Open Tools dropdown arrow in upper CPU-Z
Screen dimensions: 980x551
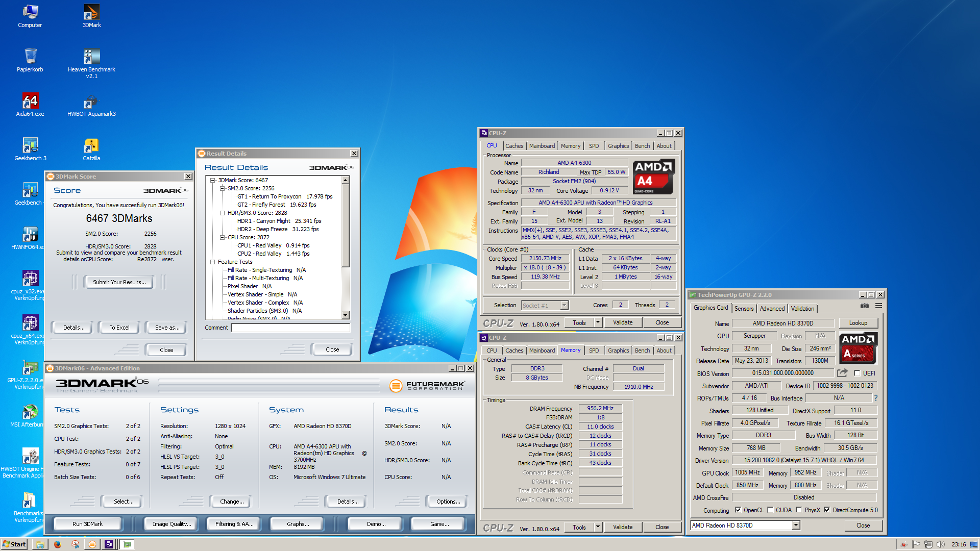[598, 322]
